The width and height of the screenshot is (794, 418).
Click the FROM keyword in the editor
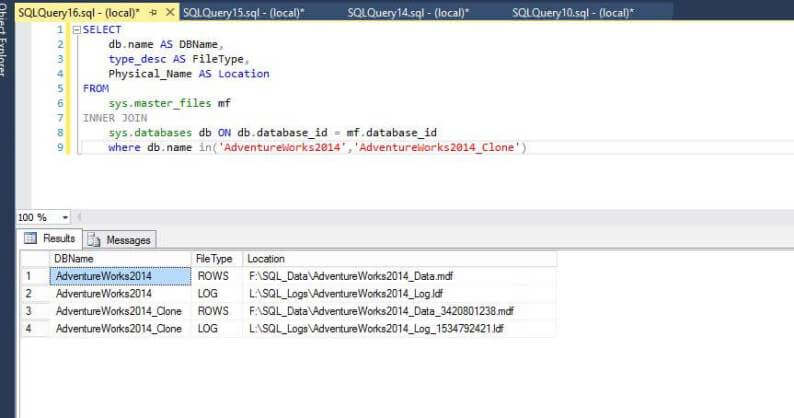pos(96,89)
